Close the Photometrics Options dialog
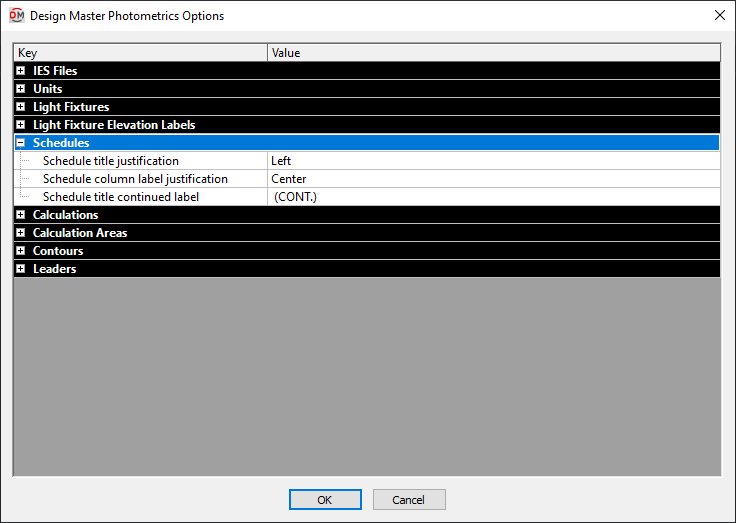The width and height of the screenshot is (736, 523). pos(720,15)
